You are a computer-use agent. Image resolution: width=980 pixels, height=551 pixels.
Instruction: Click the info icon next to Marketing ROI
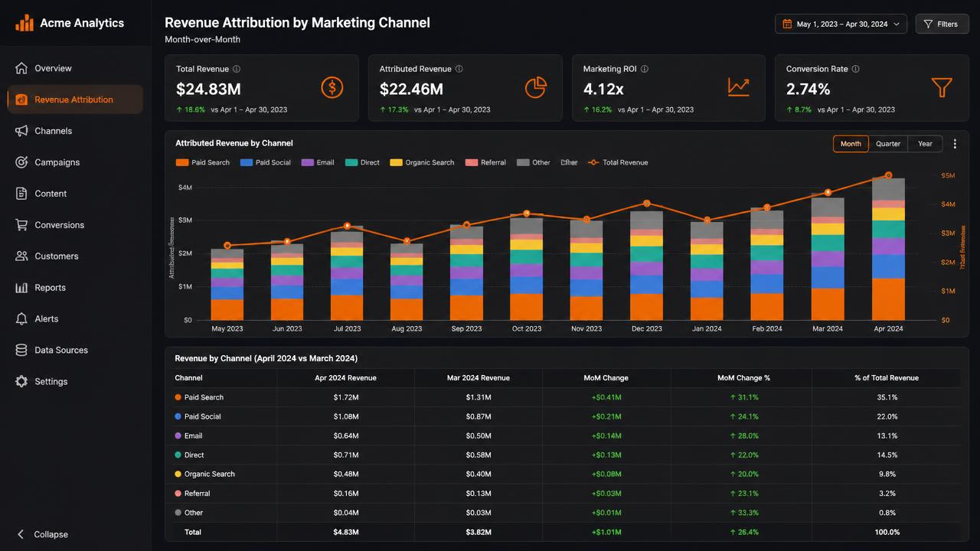click(x=645, y=69)
